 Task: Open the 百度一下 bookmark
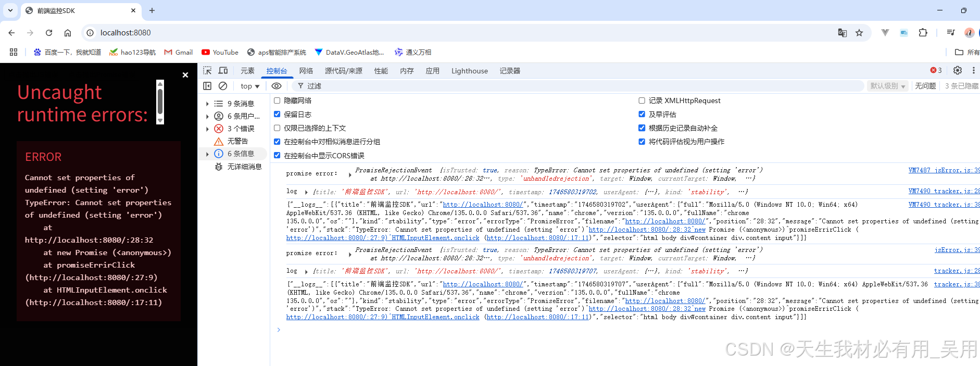coord(67,52)
